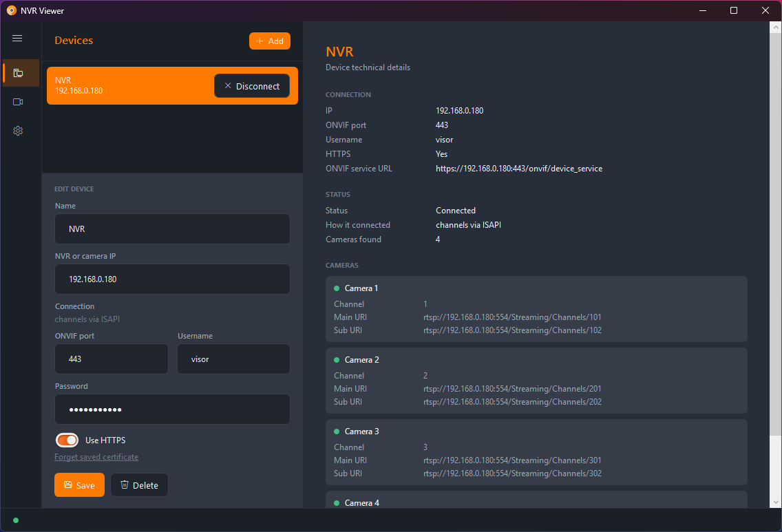Select NVR 192.168.0.180 in device list
Screen dimensions: 782x532
point(129,86)
